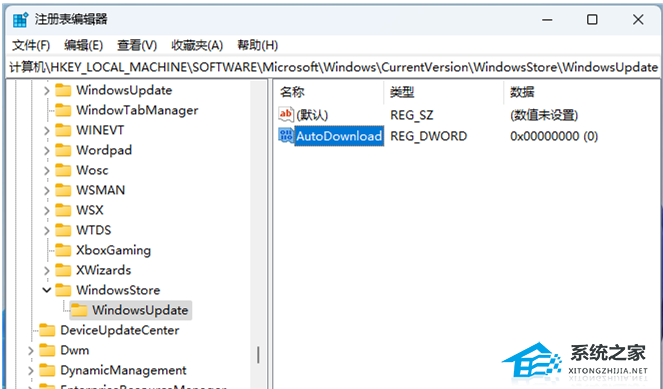Expand the XWizards tree node
663x389 pixels.
tap(47, 271)
